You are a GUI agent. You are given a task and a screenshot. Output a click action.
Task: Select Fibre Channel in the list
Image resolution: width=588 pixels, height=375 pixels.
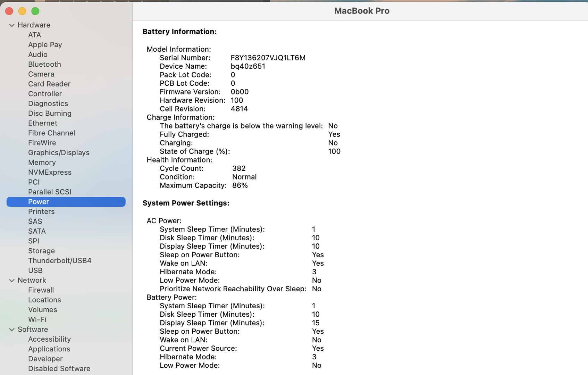[51, 133]
